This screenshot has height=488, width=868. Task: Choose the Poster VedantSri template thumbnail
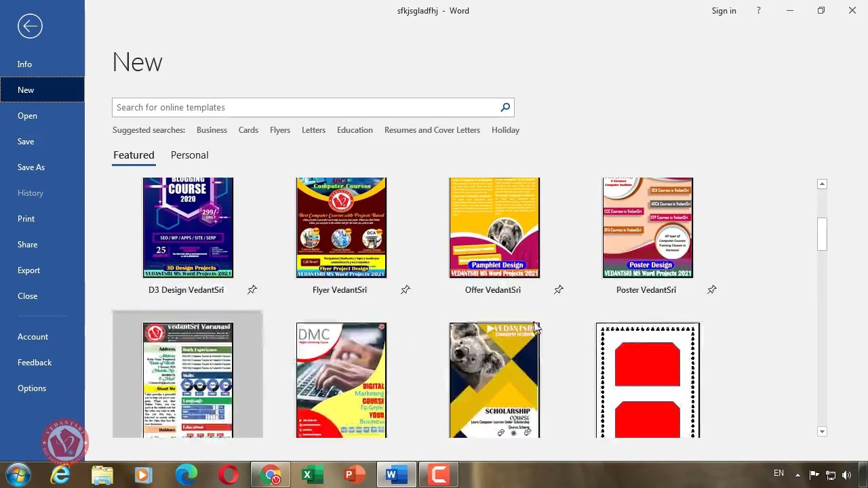[648, 228]
